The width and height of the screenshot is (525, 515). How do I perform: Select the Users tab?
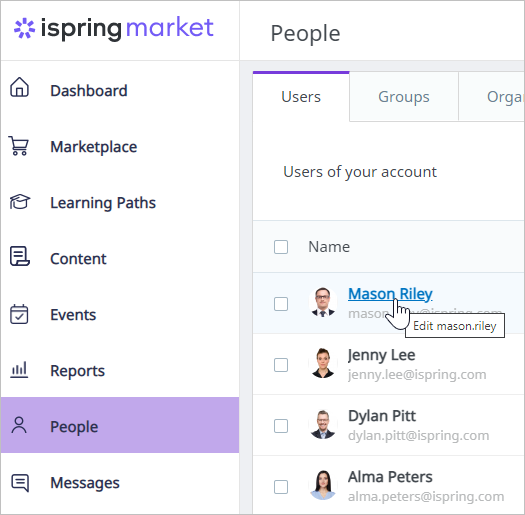tap(301, 97)
